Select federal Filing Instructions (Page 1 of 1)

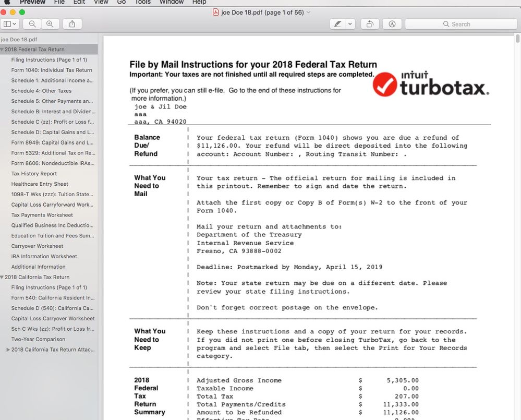[49, 60]
